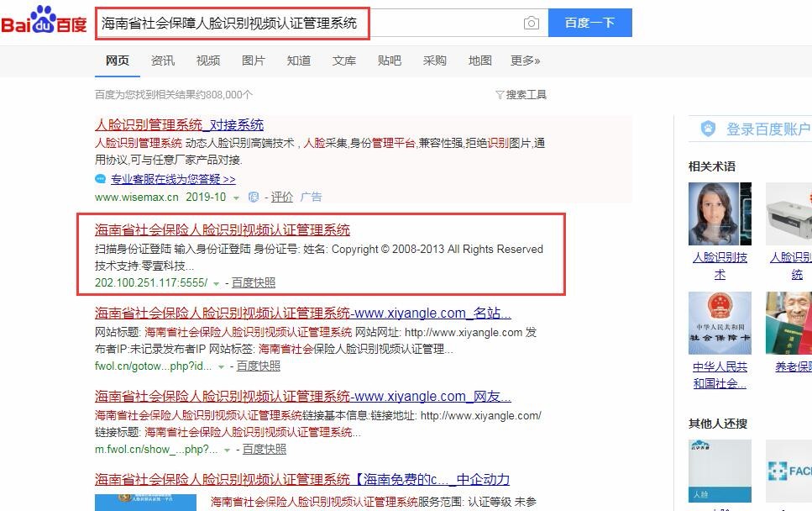Click FACE logo thumbnail under 其他人还搜
The width and height of the screenshot is (812, 511).
point(788,471)
